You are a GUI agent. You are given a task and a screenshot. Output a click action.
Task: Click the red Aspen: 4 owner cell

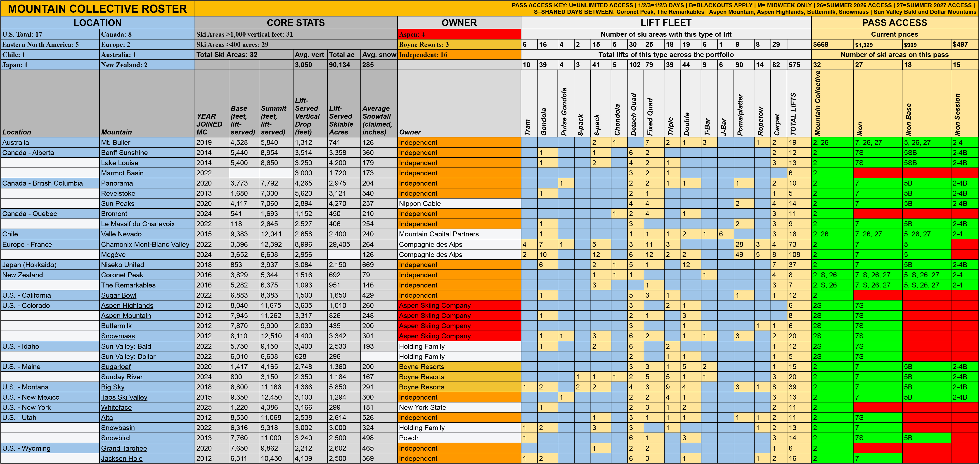[x=459, y=34]
